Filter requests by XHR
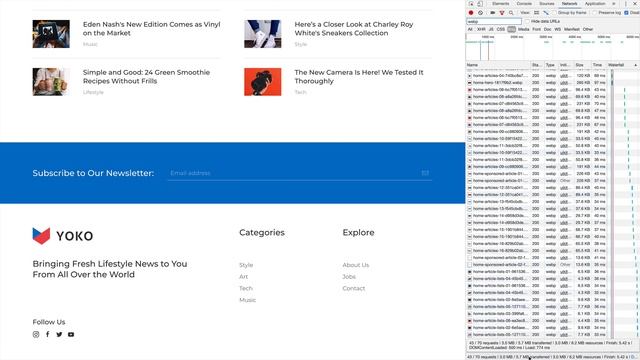The width and height of the screenshot is (640, 360). [x=481, y=29]
